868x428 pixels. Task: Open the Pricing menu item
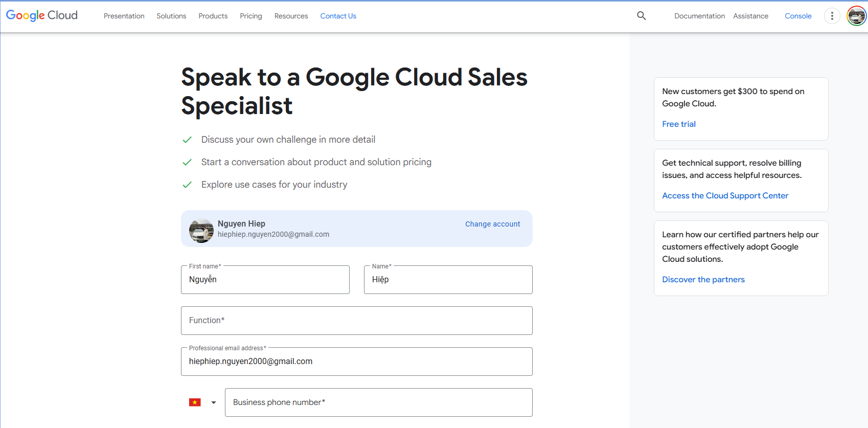(x=251, y=16)
